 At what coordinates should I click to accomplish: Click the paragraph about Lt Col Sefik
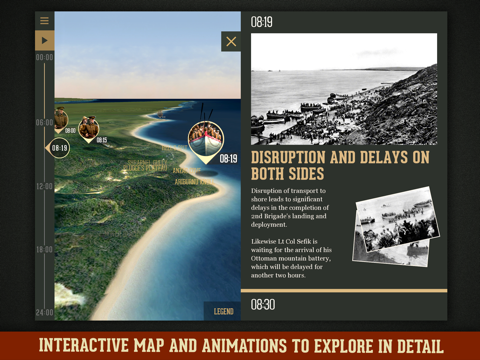click(291, 258)
